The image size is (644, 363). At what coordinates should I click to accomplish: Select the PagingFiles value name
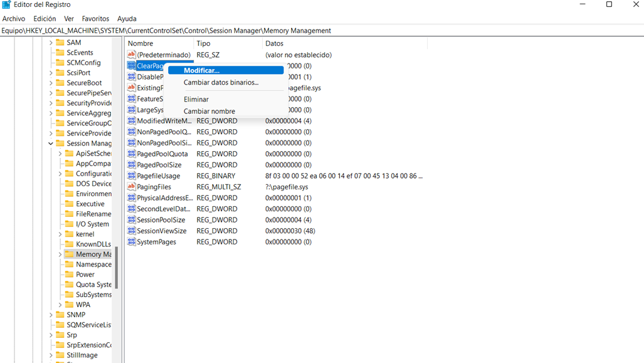point(154,187)
